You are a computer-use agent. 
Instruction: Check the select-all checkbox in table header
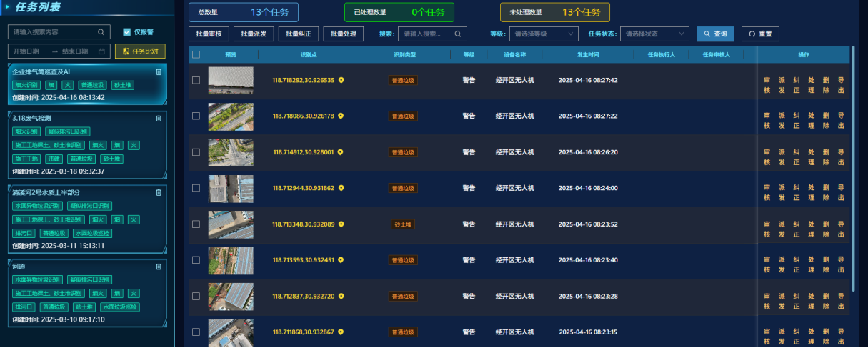(x=196, y=54)
